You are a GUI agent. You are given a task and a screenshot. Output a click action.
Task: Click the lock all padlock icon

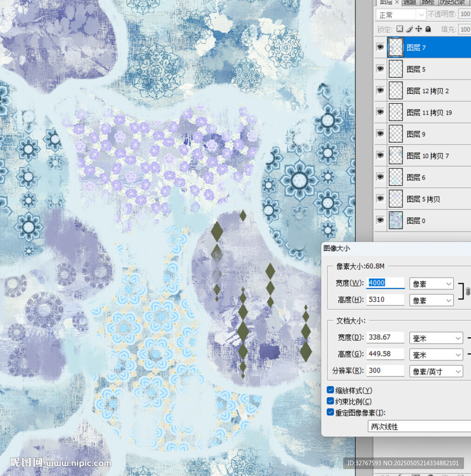[428, 29]
